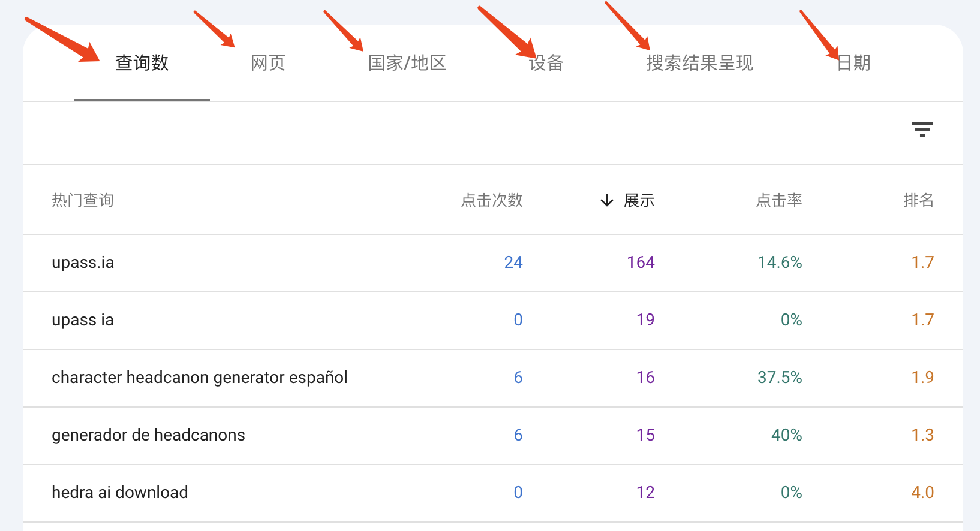This screenshot has height=531, width=980.
Task: Sort by the 点击率 column header
Action: click(779, 200)
